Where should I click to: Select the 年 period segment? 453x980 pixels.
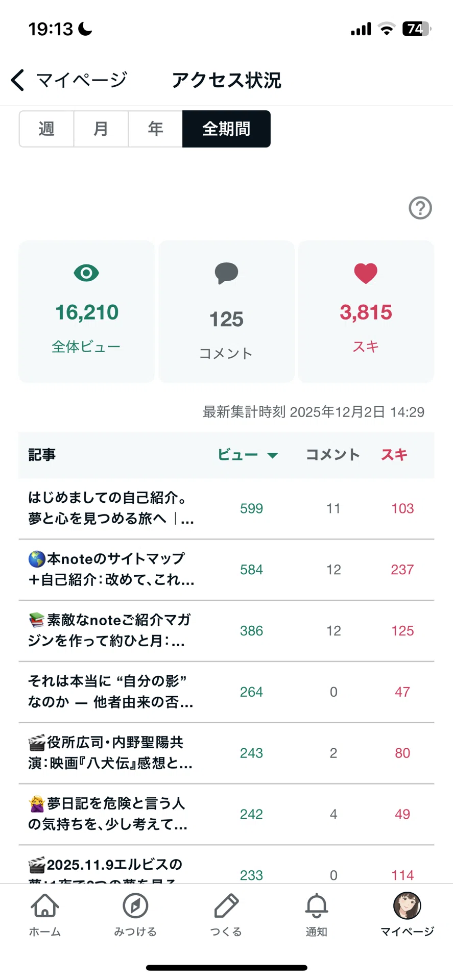(x=155, y=129)
